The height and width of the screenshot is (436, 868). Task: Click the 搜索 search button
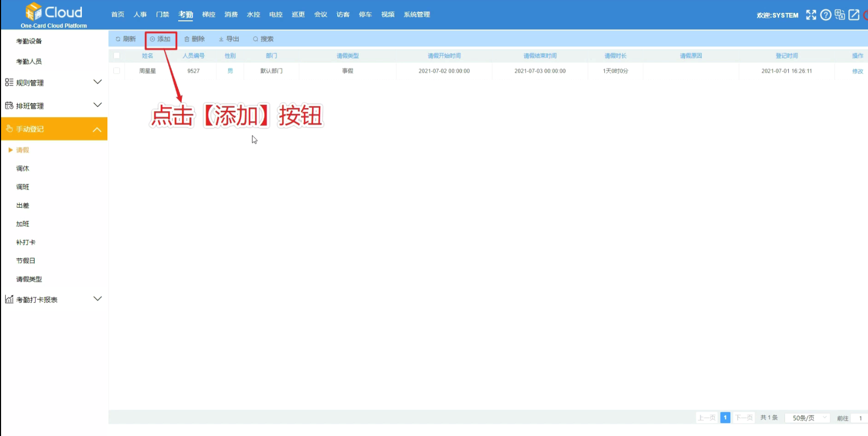[263, 39]
